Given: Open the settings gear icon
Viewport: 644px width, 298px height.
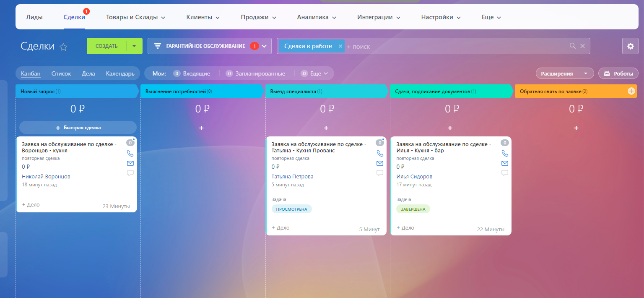Looking at the screenshot, I should pos(630,46).
